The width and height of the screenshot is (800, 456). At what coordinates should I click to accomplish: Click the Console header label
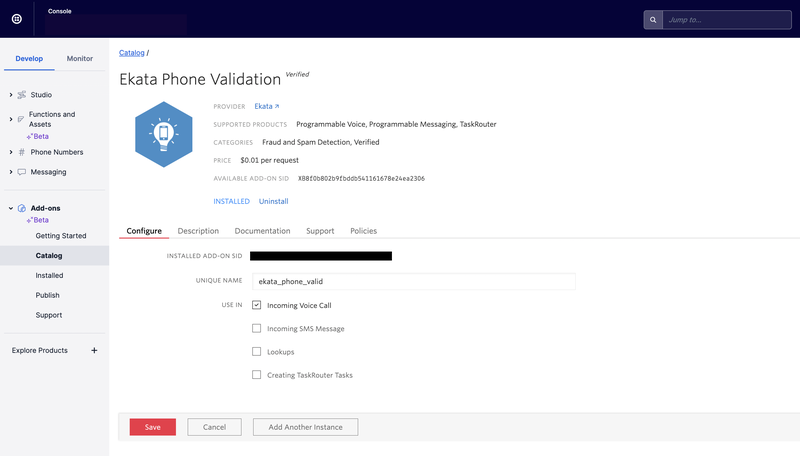[x=60, y=11]
